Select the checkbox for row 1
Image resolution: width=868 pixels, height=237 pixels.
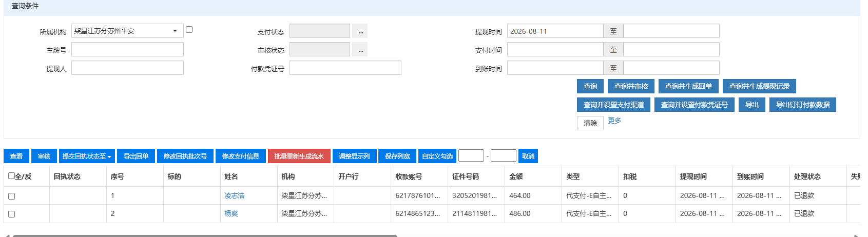click(11, 196)
